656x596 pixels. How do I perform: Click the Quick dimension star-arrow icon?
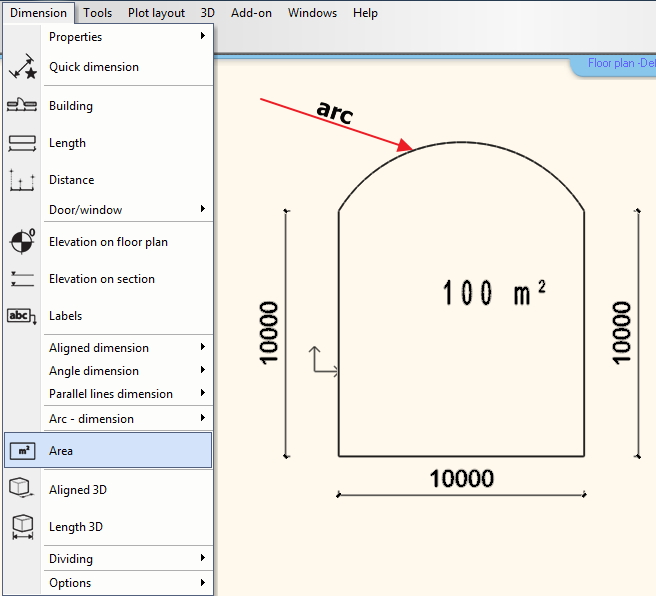pos(23,67)
